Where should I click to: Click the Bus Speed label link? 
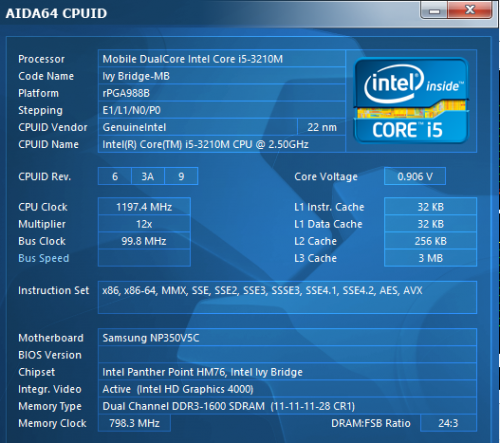tap(44, 258)
